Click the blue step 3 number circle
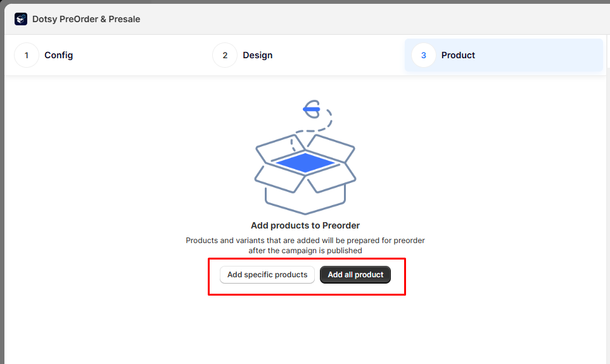Viewport: 610px width, 364px height. (x=424, y=55)
